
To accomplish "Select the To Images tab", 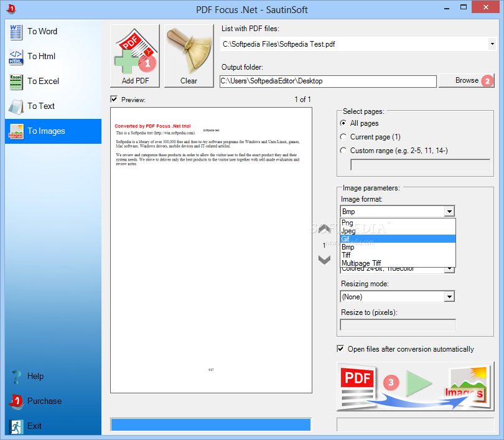I will point(53,131).
